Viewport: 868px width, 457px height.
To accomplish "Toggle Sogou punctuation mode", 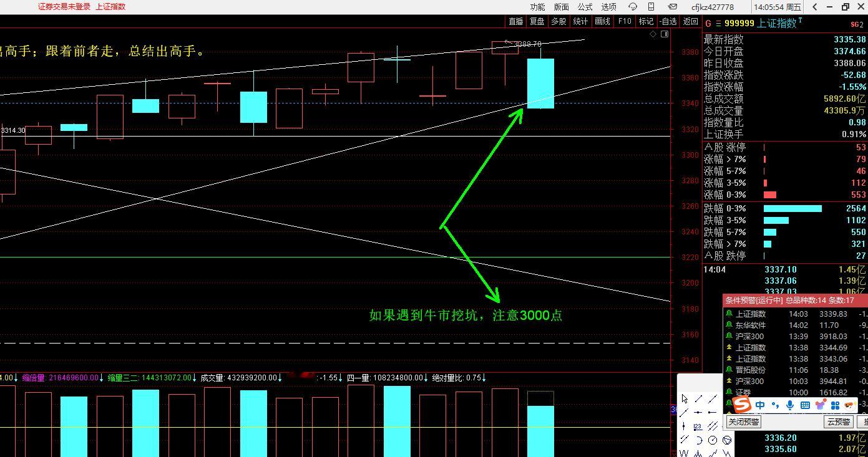I will tap(776, 405).
